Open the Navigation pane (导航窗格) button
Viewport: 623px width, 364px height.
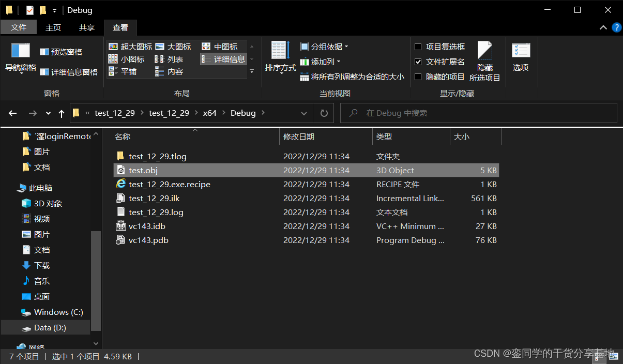(21, 58)
